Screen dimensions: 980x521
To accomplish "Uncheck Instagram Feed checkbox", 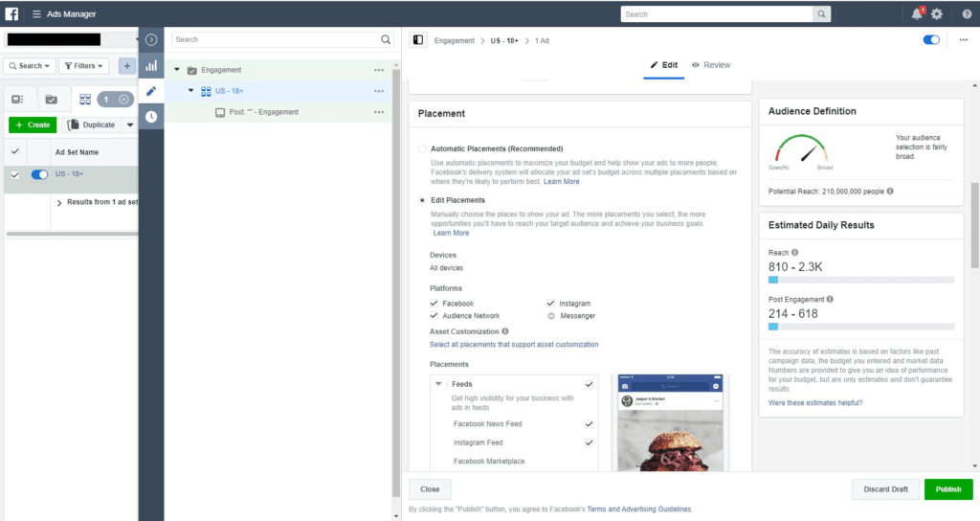I will (589, 442).
